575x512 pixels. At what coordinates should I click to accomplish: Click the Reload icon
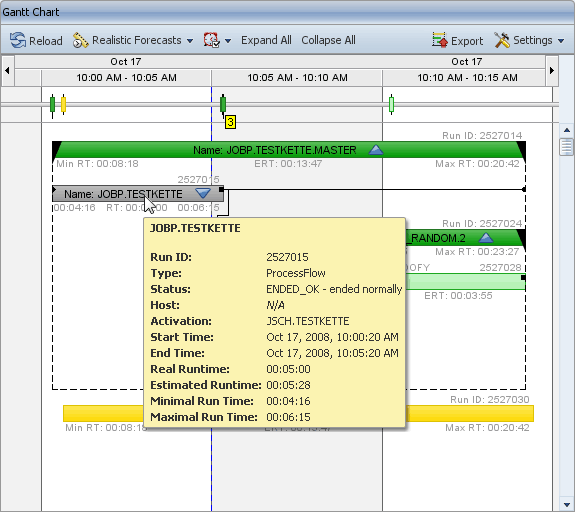coord(18,40)
